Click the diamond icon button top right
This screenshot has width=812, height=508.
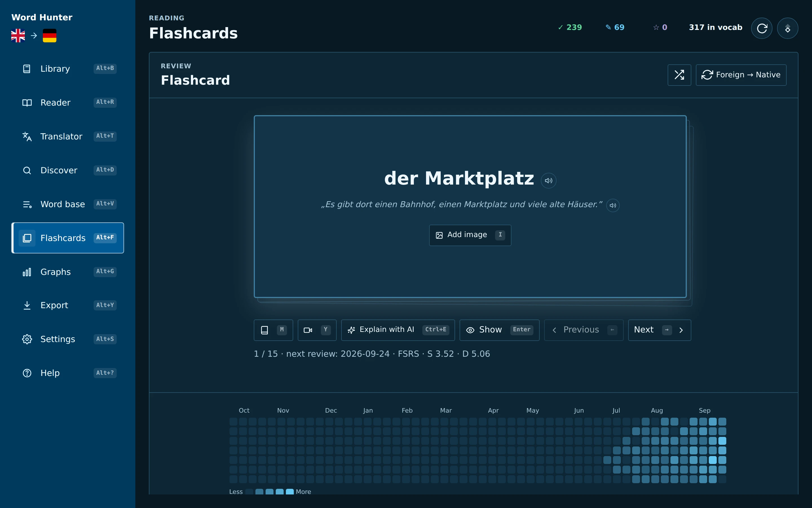[x=787, y=28]
